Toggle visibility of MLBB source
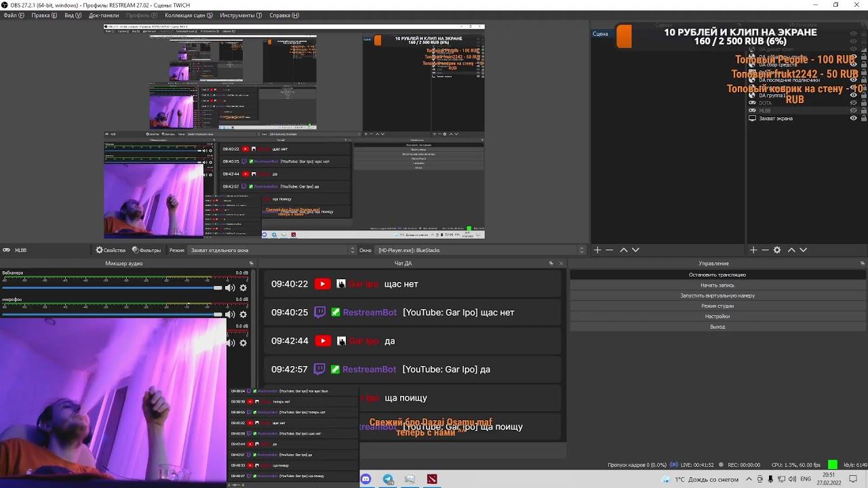Viewport: 868px width, 488px height. tap(854, 110)
